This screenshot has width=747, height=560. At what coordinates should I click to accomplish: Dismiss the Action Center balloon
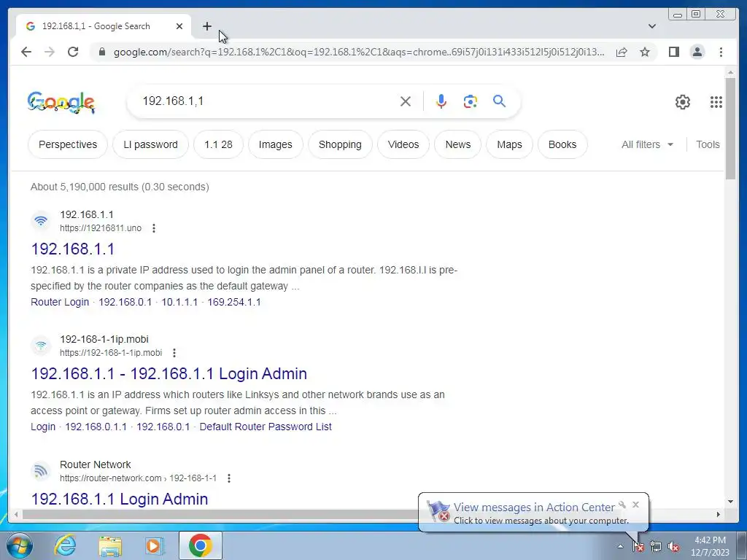pos(635,505)
